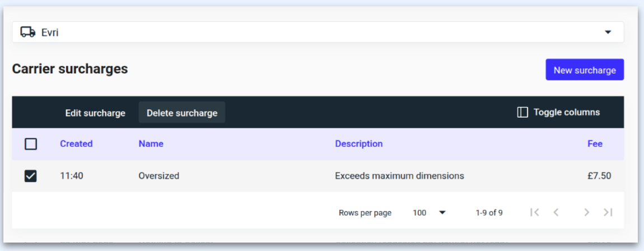This screenshot has height=251, width=644.
Task: Click the Toggle columns button
Action: 558,113
